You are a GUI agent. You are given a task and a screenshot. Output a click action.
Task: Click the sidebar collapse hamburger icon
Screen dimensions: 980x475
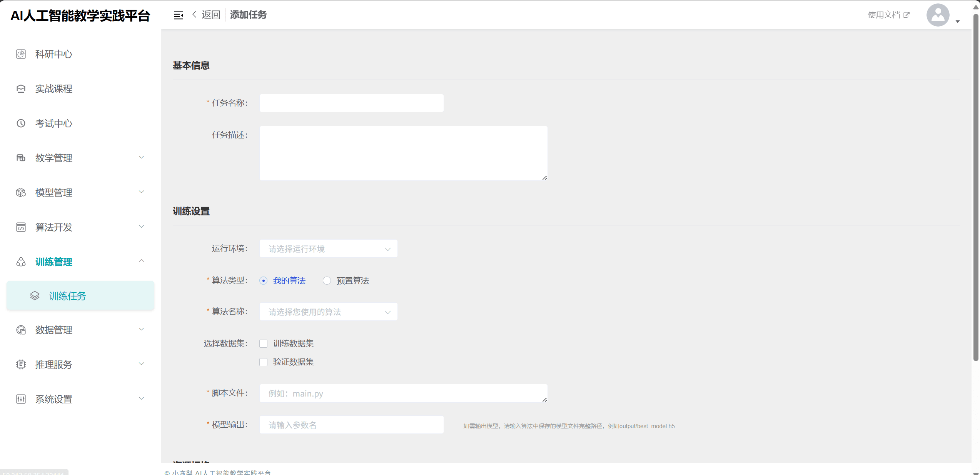[x=178, y=15]
